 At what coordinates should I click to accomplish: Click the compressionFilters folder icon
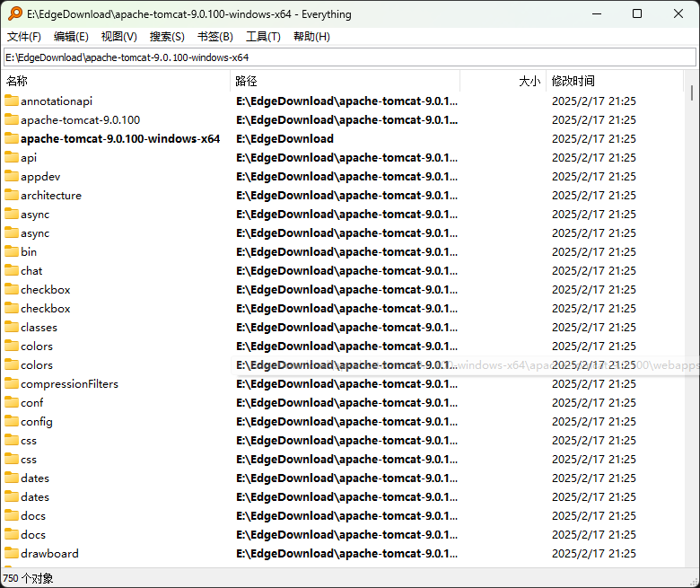[12, 383]
